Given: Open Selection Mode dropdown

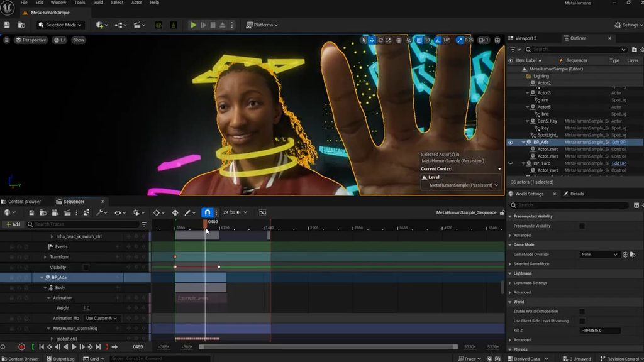Looking at the screenshot, I should point(60,25).
